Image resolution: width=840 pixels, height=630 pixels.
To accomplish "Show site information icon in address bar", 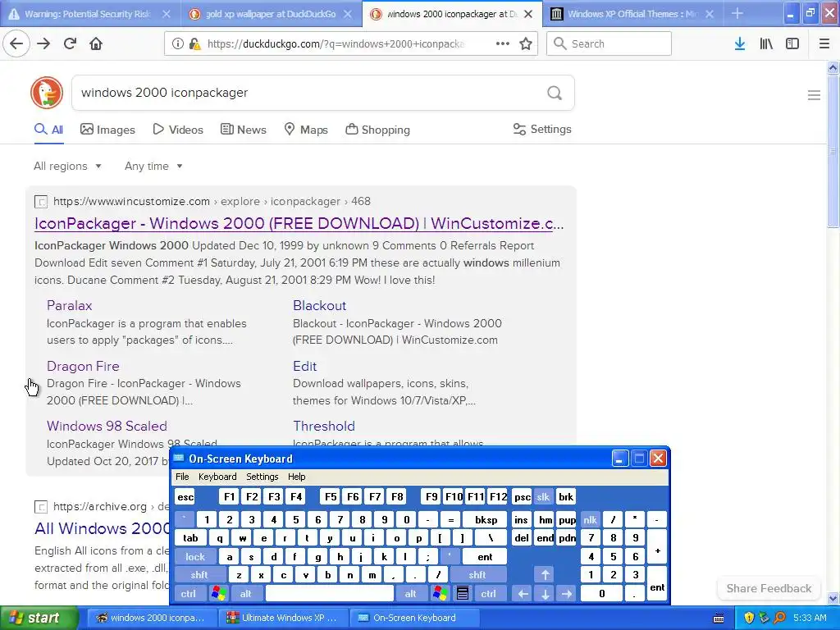I will click(177, 44).
